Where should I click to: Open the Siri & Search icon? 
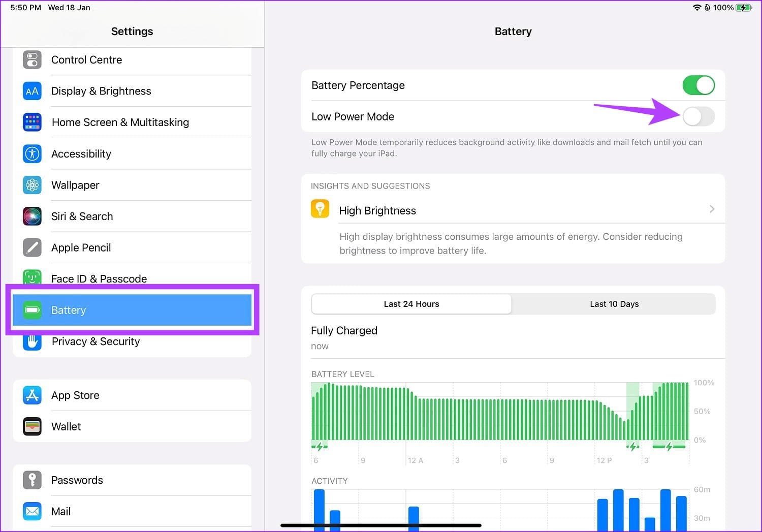[32, 216]
